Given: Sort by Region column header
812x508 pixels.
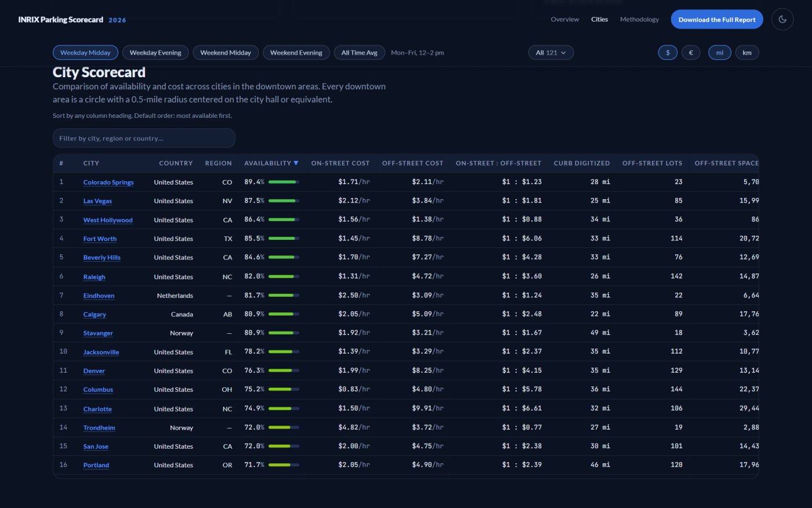Looking at the screenshot, I should [218, 163].
